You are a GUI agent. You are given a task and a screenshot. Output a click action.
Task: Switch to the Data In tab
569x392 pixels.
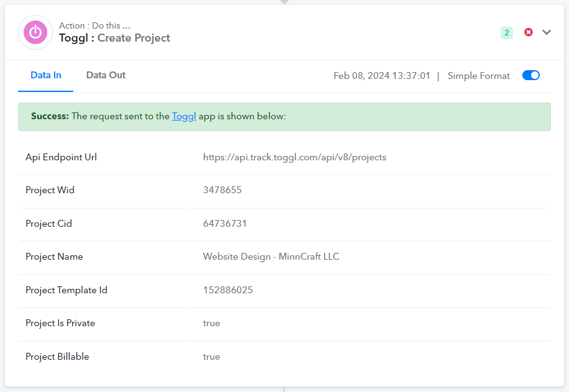pos(46,75)
